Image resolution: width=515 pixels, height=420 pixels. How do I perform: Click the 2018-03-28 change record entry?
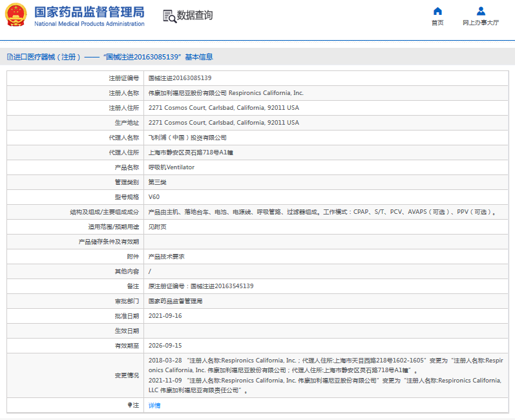[326, 365]
